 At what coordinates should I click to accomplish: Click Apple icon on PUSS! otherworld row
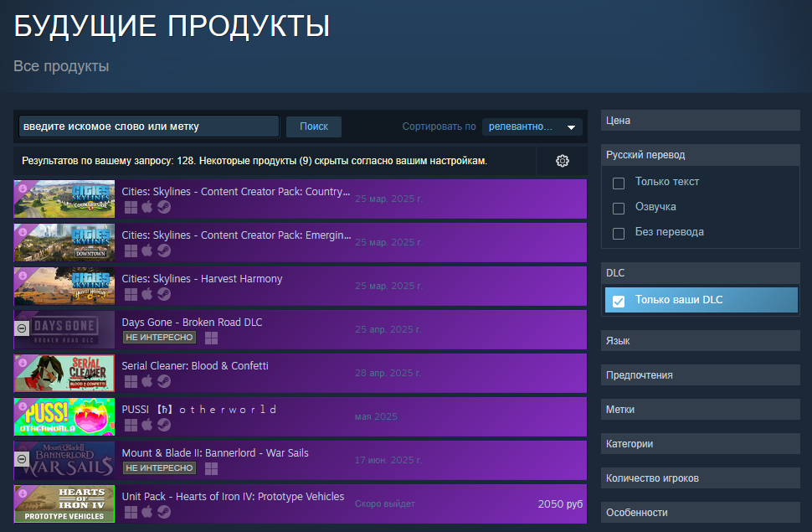pyautogui.click(x=147, y=425)
